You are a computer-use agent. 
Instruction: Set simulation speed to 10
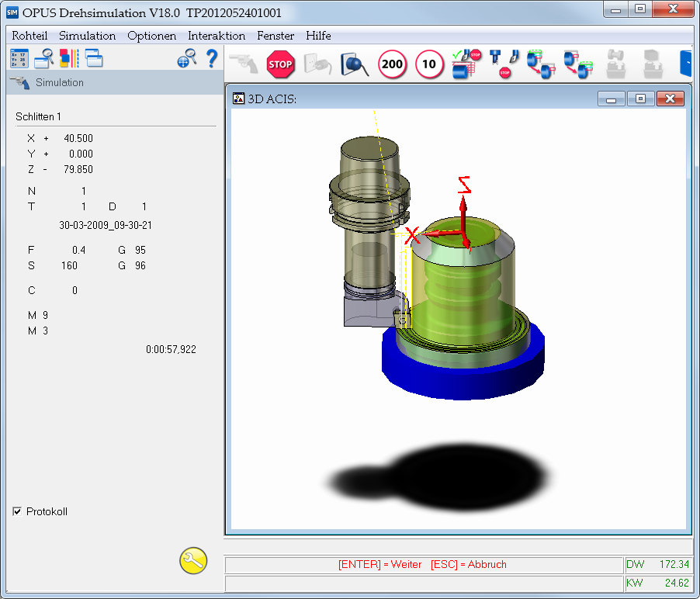coord(429,64)
